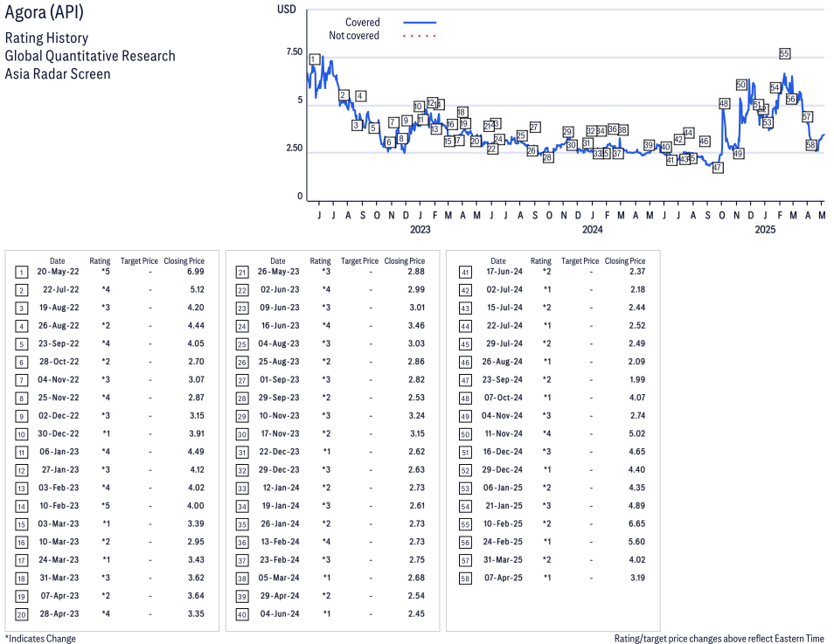This screenshot has width=834, height=644.
Task: Click the 2025 year label under the chart
Action: [765, 230]
